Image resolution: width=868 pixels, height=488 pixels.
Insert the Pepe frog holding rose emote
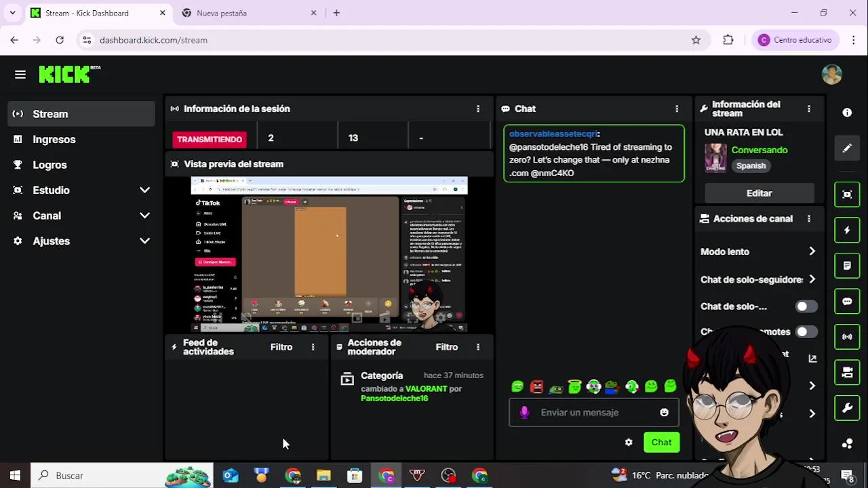click(612, 386)
